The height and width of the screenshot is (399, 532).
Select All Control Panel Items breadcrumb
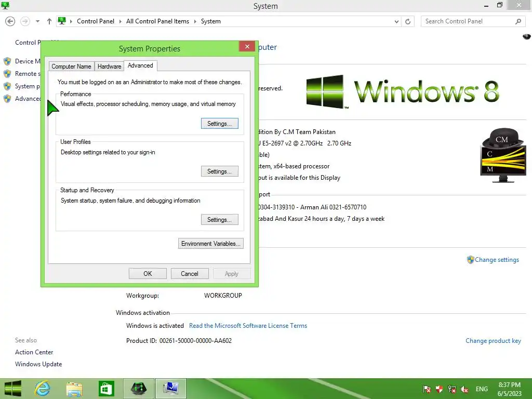158,21
